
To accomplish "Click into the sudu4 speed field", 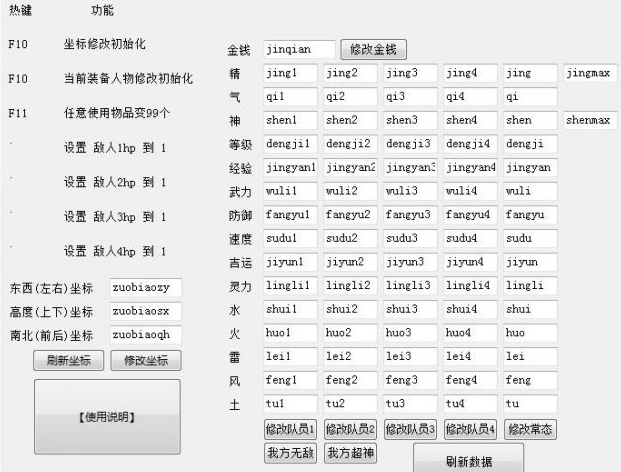I will click(470, 239).
